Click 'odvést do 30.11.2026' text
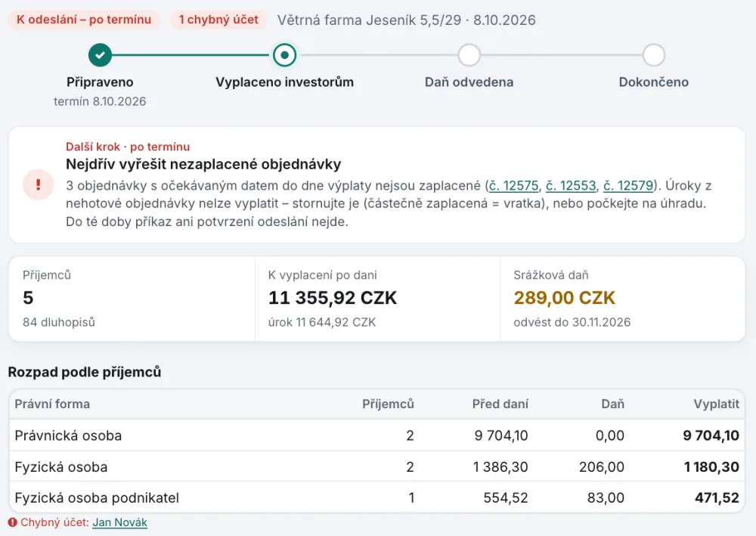Image resolution: width=756 pixels, height=536 pixels. click(572, 322)
